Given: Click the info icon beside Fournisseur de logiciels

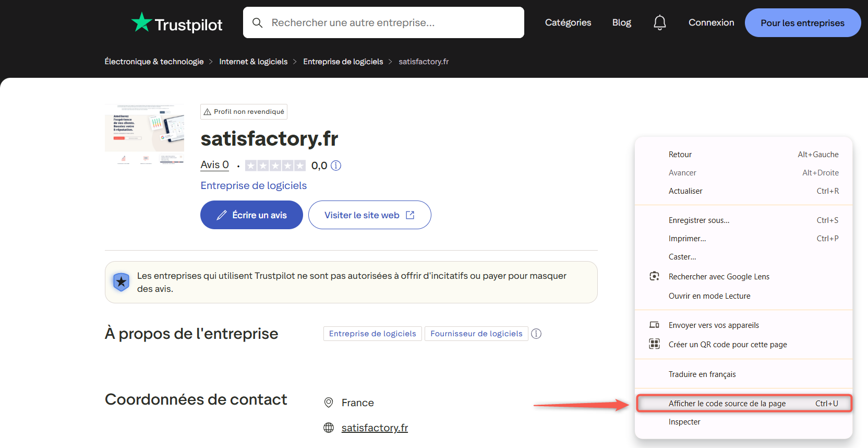Looking at the screenshot, I should [x=536, y=334].
